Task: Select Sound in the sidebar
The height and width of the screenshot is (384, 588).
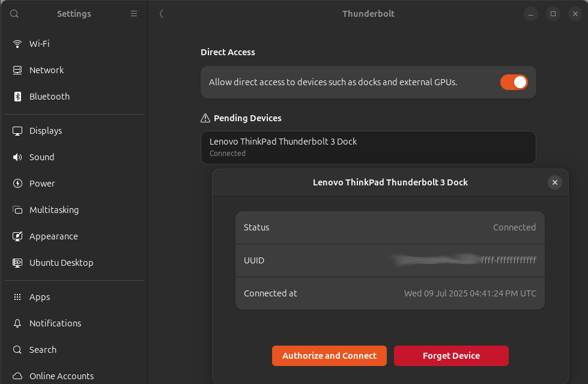Action: [74, 157]
